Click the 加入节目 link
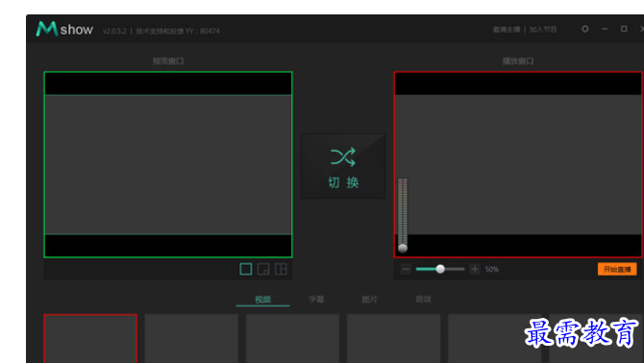The width and height of the screenshot is (644, 363). pos(543,29)
